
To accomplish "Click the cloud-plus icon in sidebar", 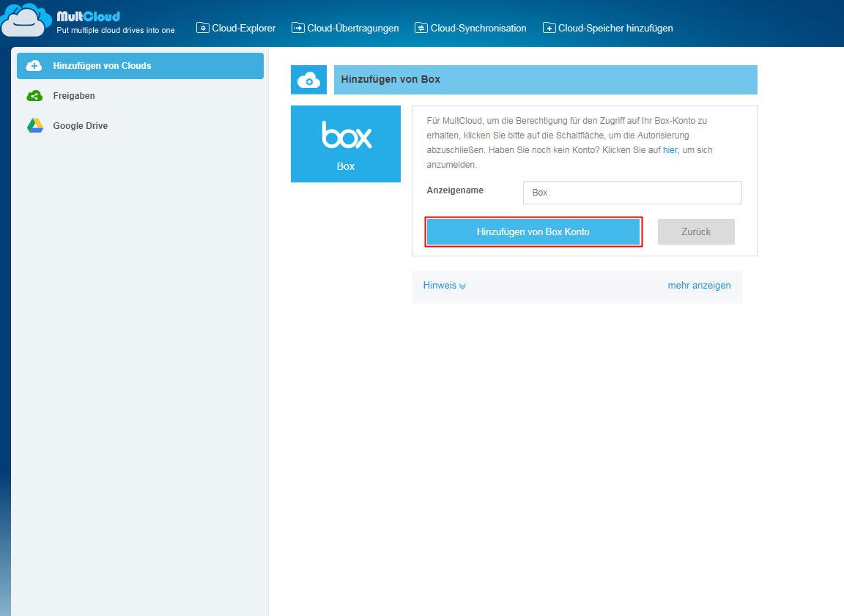I will [34, 66].
